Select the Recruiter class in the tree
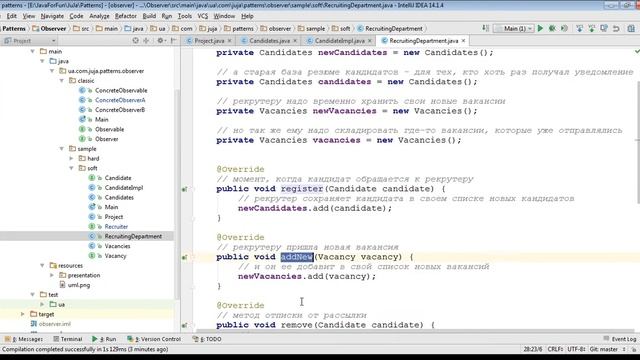The height and width of the screenshot is (360, 640). [116, 227]
